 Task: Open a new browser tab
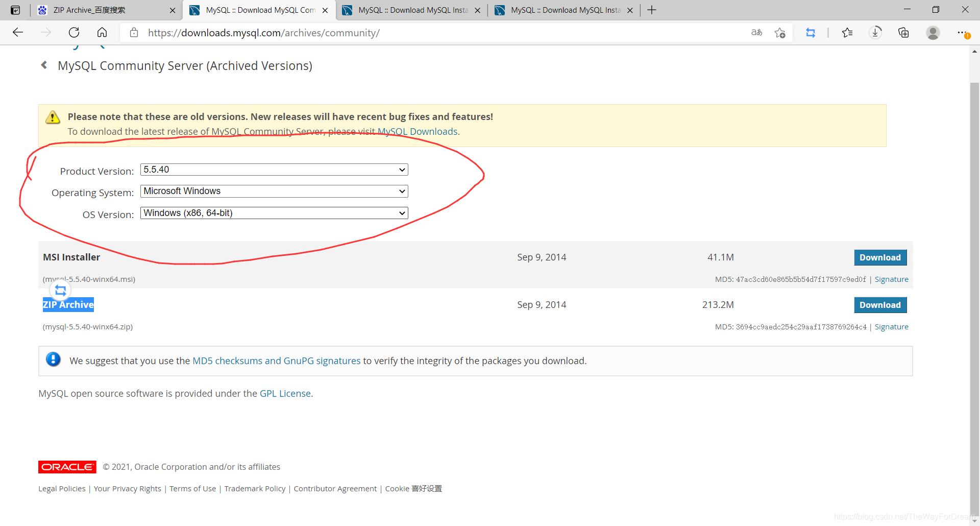coord(652,10)
